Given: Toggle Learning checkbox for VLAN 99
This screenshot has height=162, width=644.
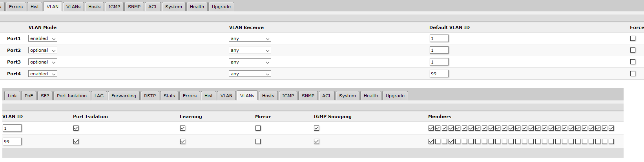Looking at the screenshot, I should pos(182,142).
